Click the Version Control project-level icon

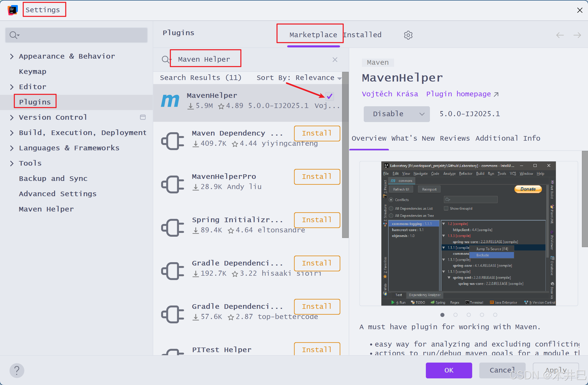click(x=143, y=117)
